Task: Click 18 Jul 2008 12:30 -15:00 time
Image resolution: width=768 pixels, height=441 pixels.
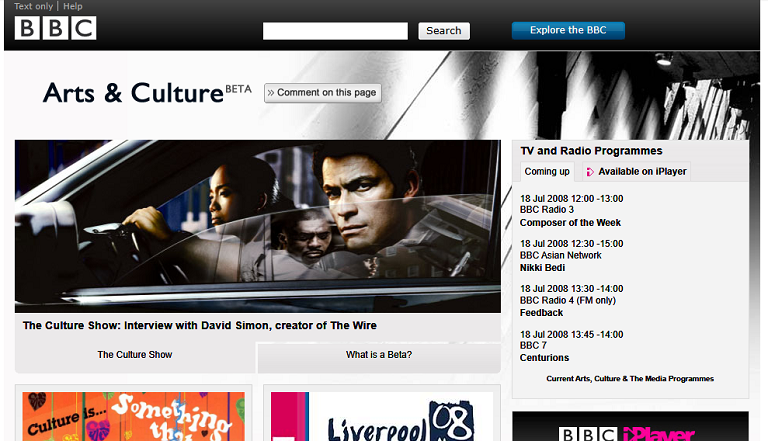Action: pos(572,244)
